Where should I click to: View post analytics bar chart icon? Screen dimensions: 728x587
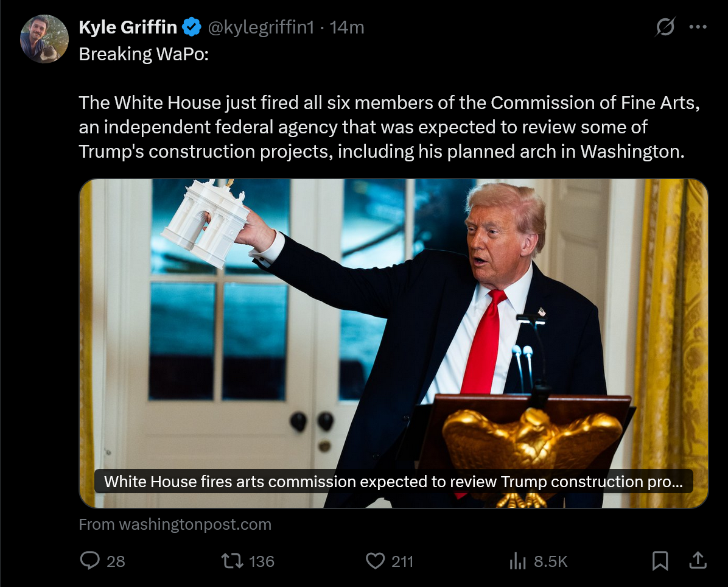[517, 561]
